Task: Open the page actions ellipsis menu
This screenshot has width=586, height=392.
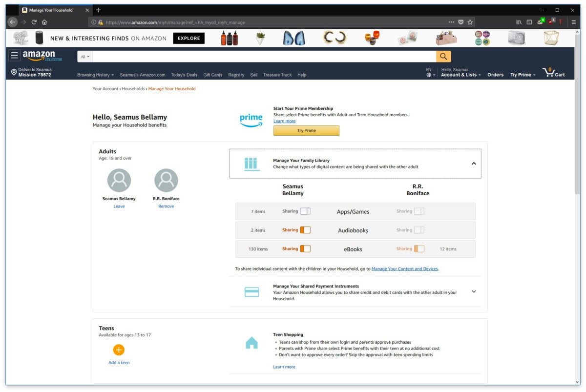Action: (452, 22)
